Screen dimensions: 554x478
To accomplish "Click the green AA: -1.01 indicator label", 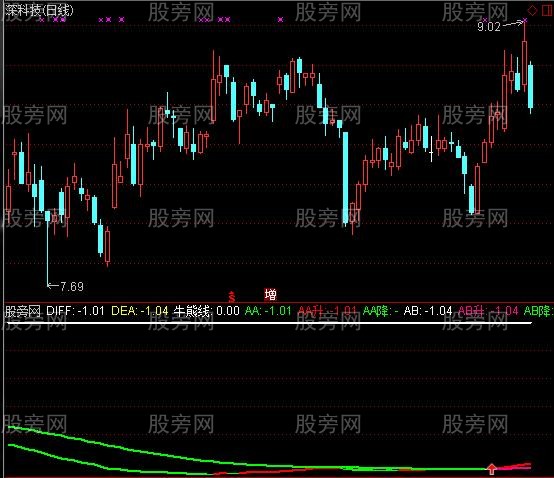I will click(x=268, y=311).
